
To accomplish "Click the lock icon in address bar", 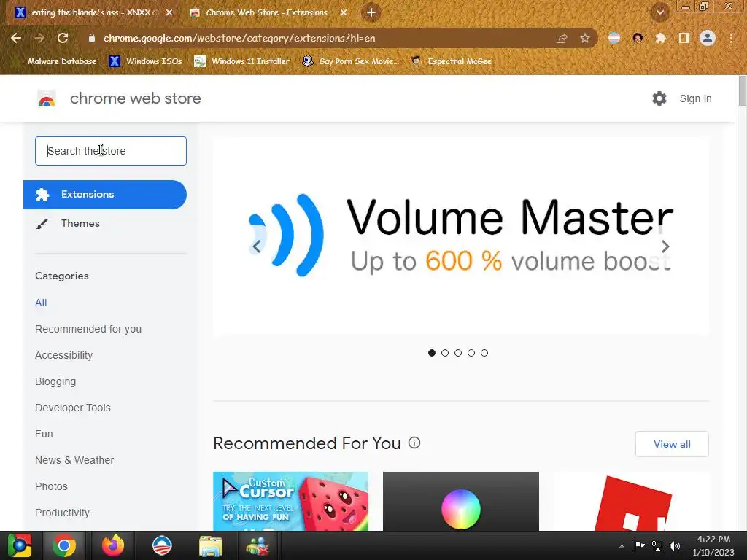I will tap(92, 38).
